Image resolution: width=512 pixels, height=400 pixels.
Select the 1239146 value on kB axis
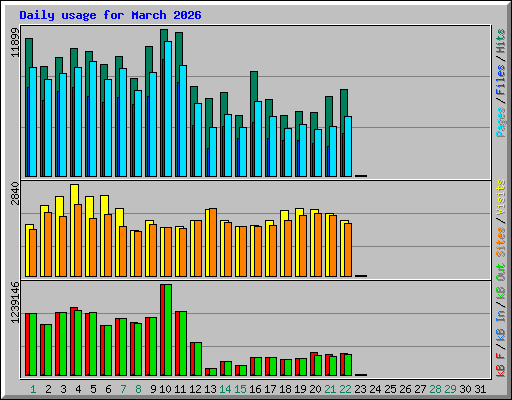pyautogui.click(x=15, y=302)
